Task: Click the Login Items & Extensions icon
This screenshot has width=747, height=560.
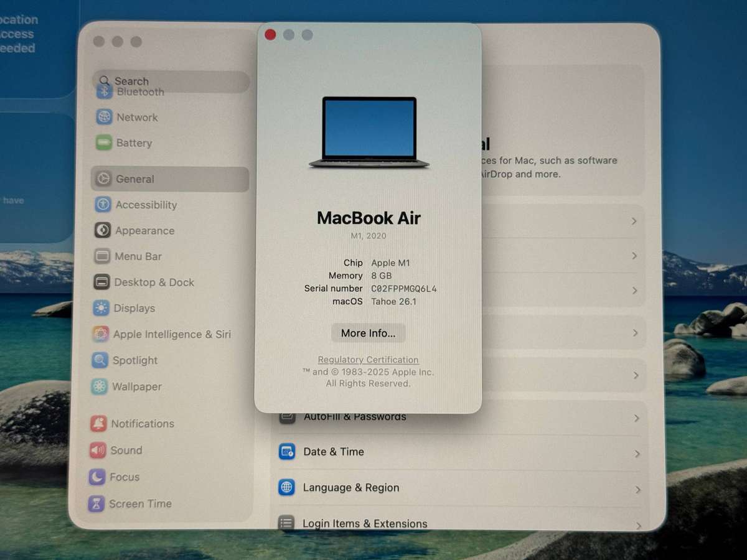Action: click(286, 523)
